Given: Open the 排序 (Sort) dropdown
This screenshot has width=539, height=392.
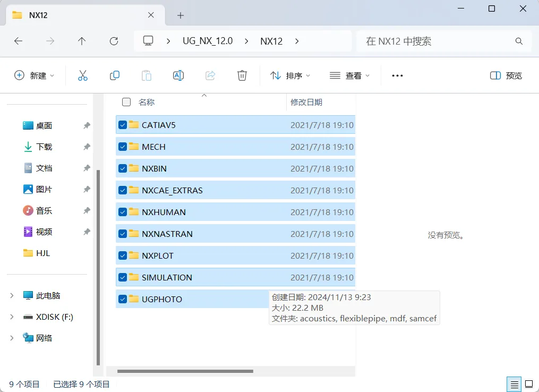Looking at the screenshot, I should [x=290, y=75].
